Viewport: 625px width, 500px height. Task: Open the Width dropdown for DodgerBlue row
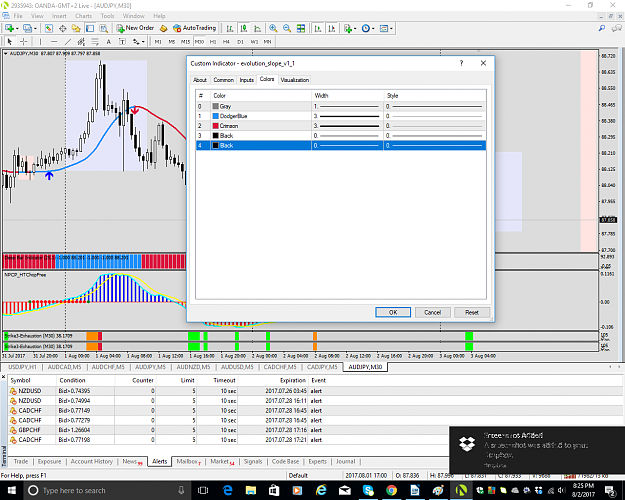[x=347, y=116]
